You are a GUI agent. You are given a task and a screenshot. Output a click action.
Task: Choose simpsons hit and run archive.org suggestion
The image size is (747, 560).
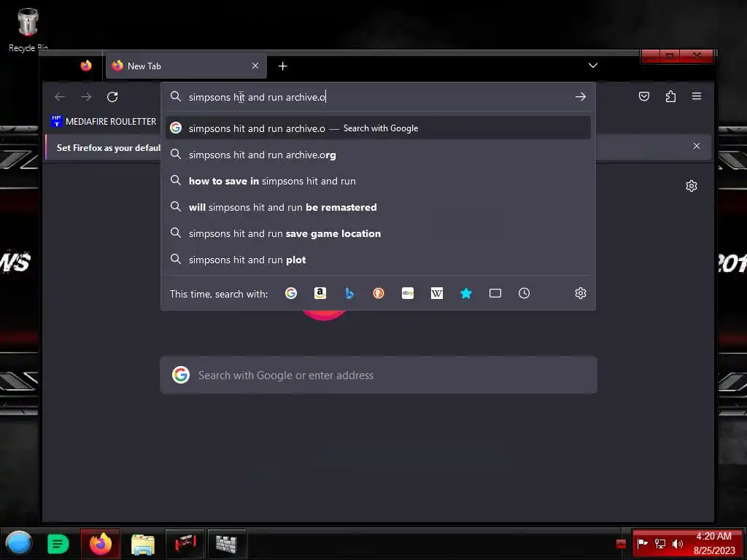click(x=378, y=155)
